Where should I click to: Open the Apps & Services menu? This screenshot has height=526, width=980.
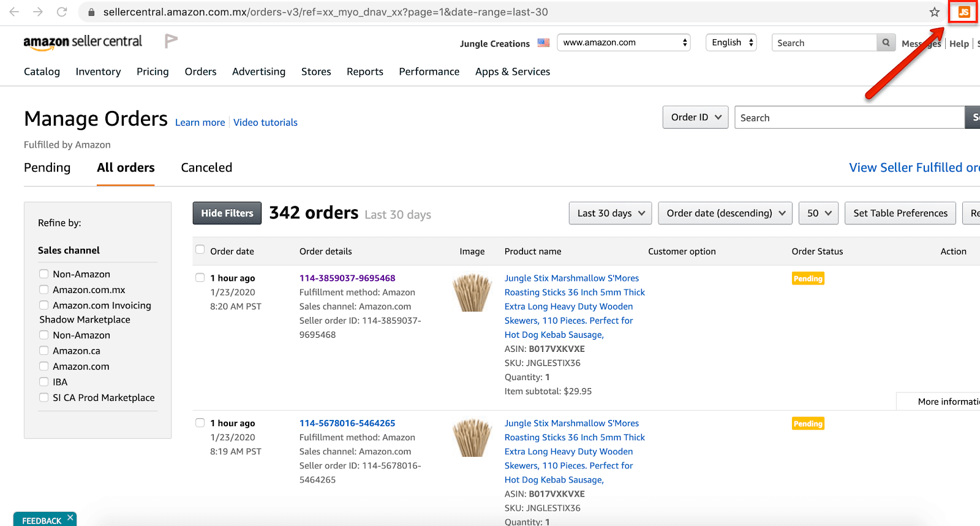tap(513, 72)
